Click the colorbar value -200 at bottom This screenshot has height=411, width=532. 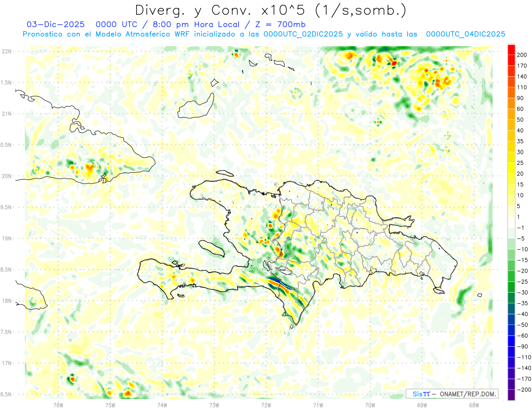(524, 390)
